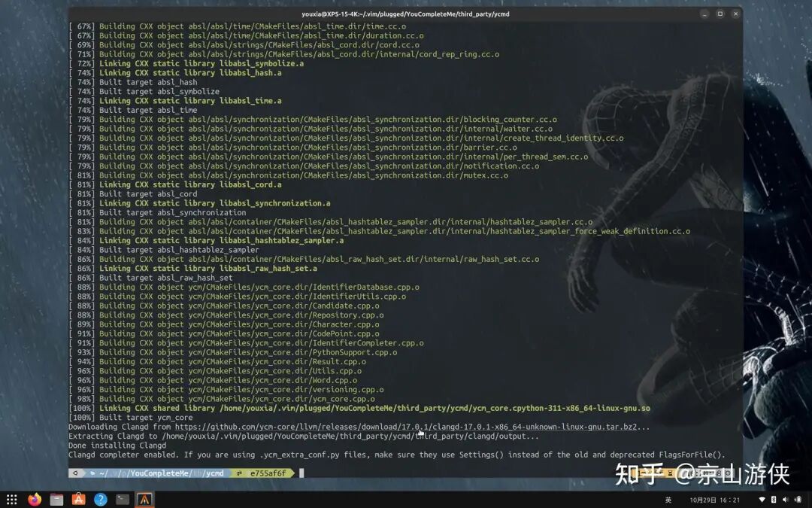The image size is (812, 508).
Task: Click the per_thread_sem.cc.o build line
Action: tap(329, 157)
